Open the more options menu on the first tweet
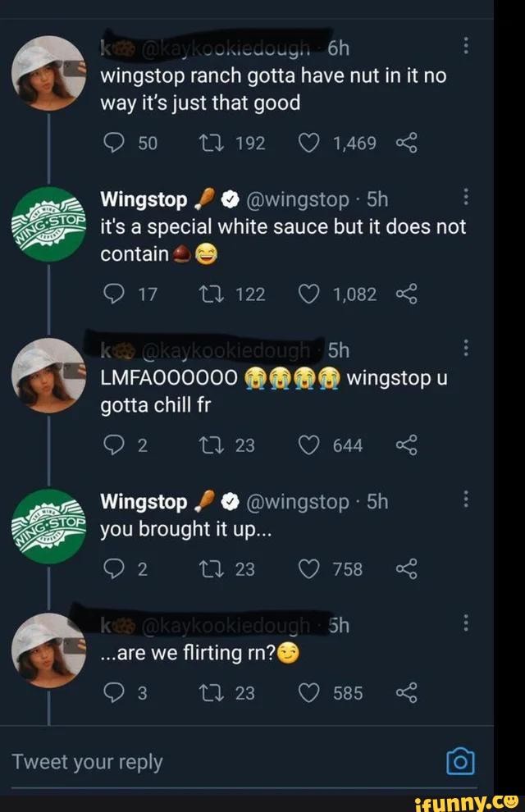 pos(468,47)
